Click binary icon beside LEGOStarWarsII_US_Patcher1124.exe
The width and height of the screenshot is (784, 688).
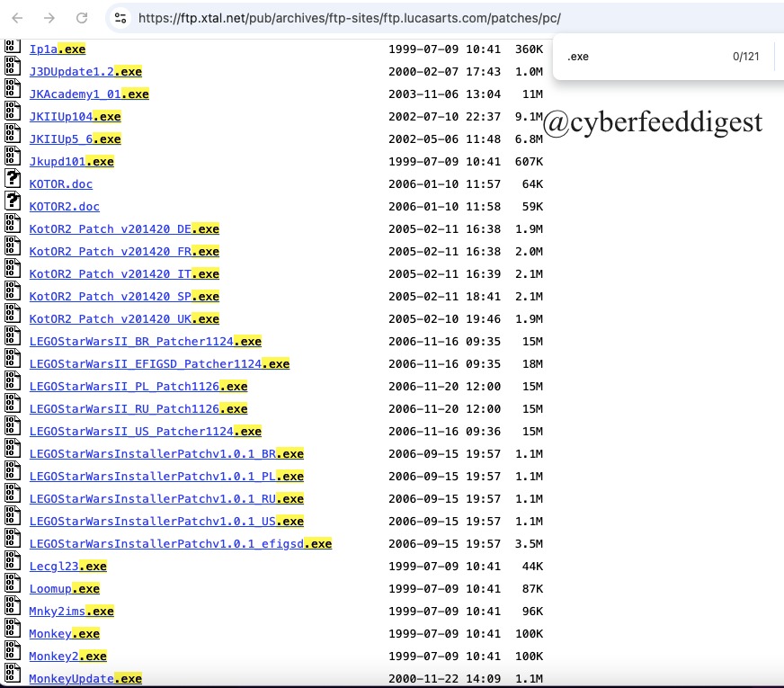coord(13,425)
